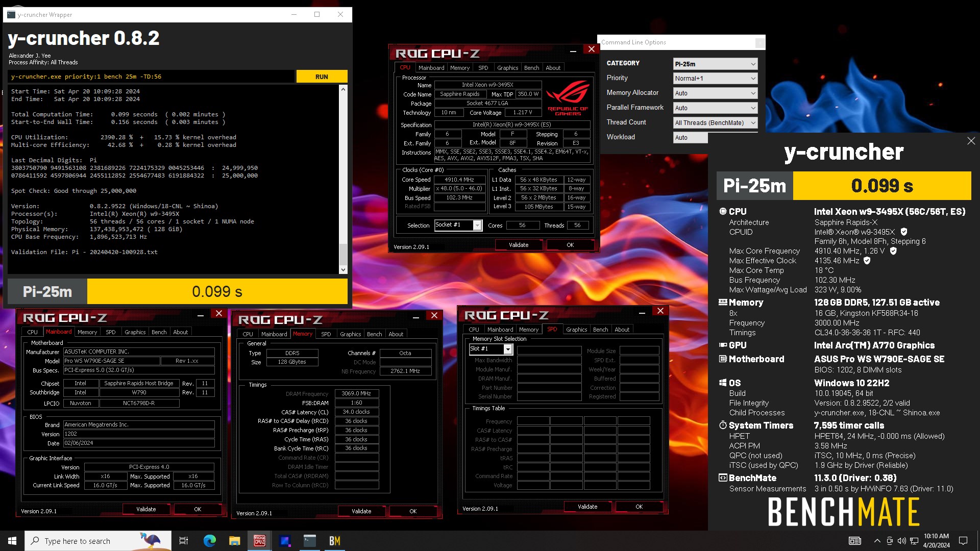Viewport: 980px width, 551px height.
Task: Click OK in the Memory CPU-Z window
Action: coord(413,511)
